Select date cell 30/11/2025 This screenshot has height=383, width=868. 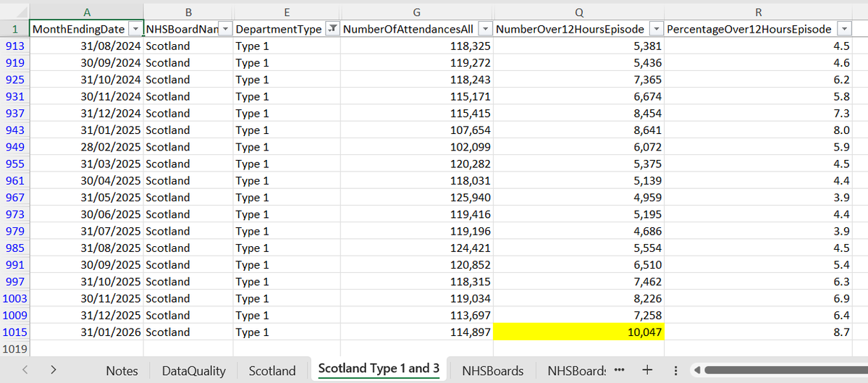point(86,298)
